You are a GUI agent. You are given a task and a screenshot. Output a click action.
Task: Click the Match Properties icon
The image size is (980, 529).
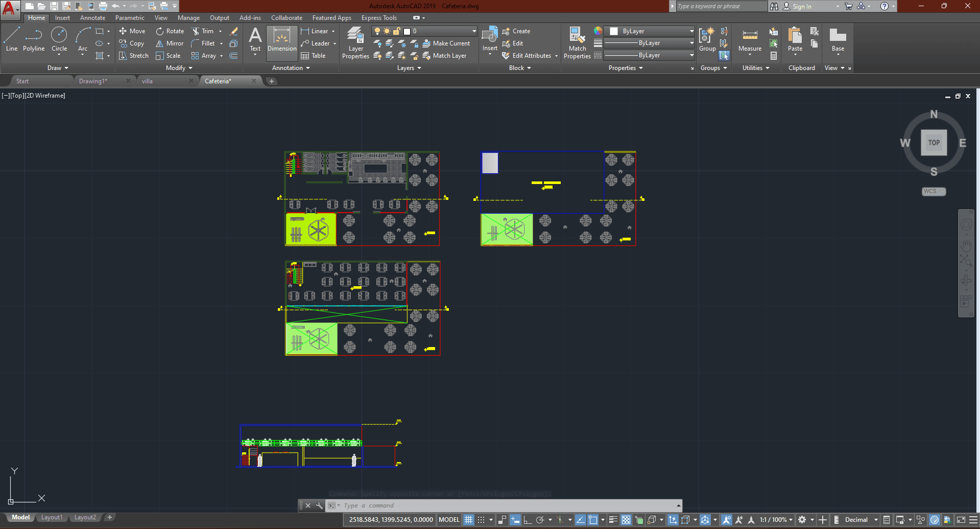577,42
